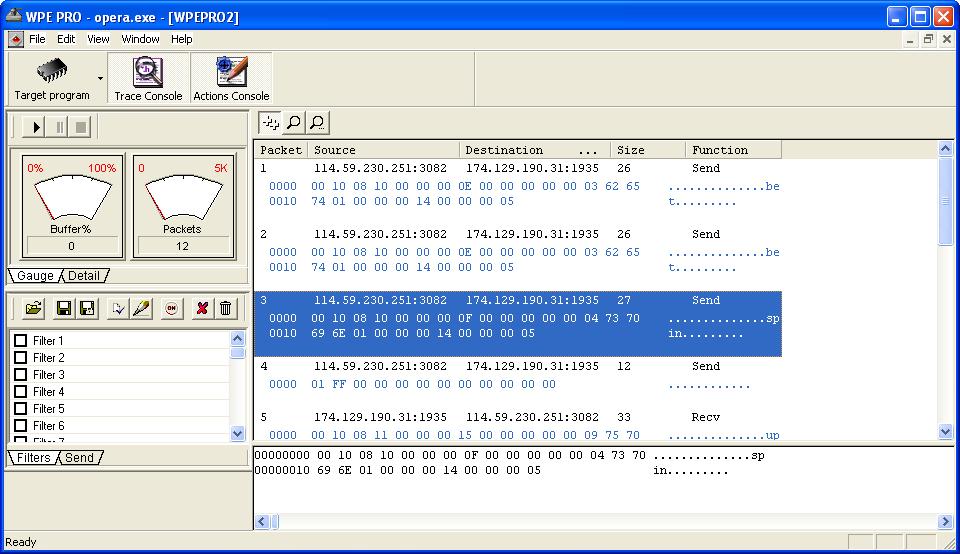Enable the Filter 3 checkbox
Screen dimensions: 960x554
tap(20, 374)
